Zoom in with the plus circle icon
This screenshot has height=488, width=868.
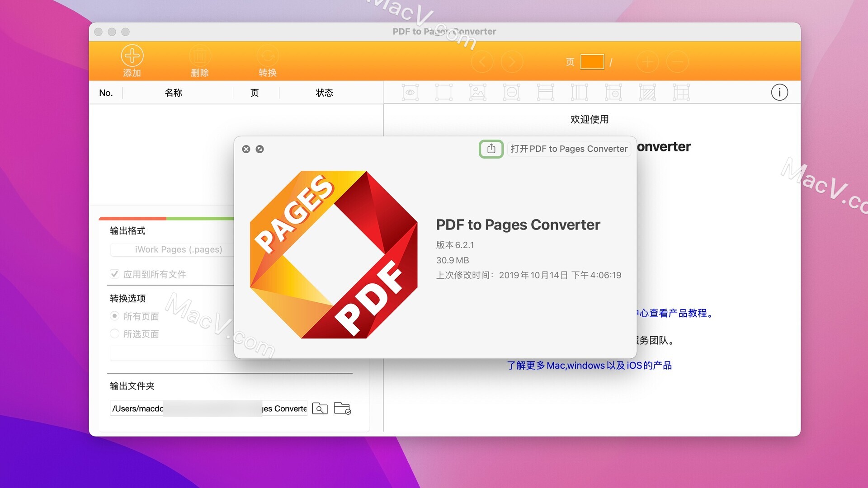point(648,61)
